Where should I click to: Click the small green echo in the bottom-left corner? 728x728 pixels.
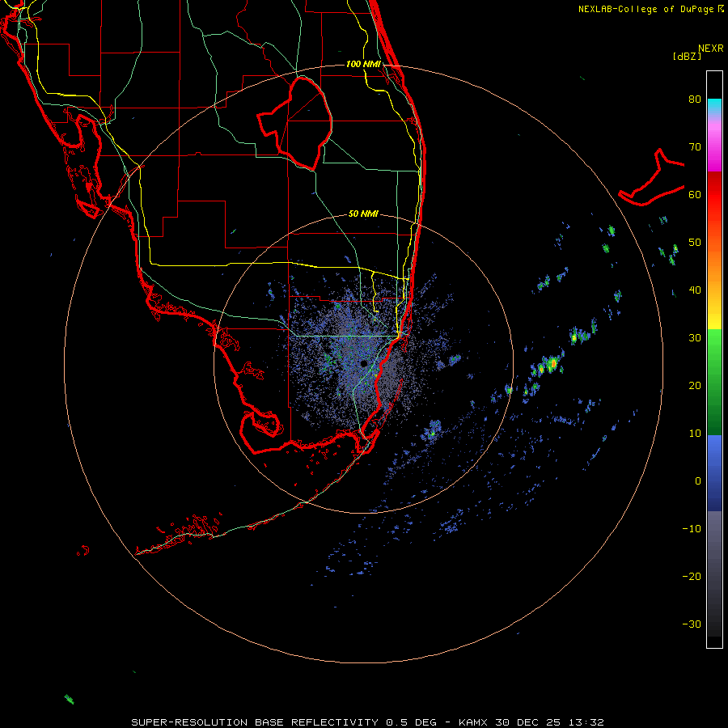[69, 699]
